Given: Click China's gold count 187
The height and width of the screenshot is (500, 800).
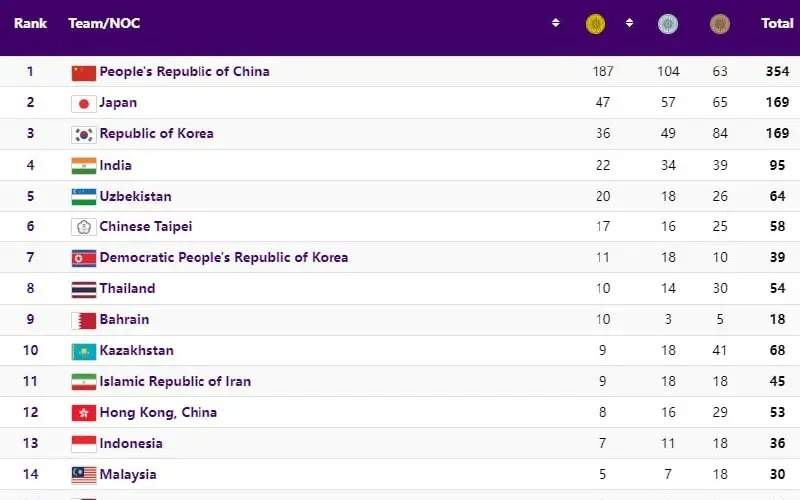Looking at the screenshot, I should coord(603,71).
